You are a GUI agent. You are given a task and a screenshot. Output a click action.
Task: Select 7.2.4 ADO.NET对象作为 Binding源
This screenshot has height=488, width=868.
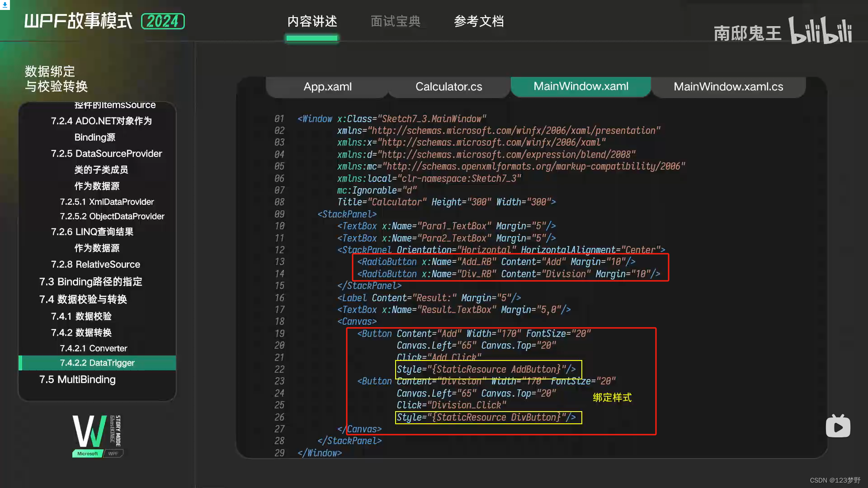point(101,129)
